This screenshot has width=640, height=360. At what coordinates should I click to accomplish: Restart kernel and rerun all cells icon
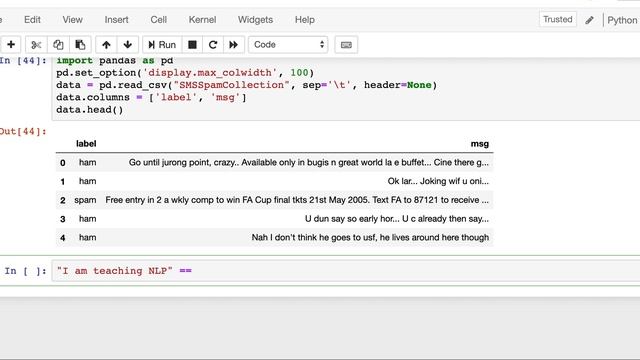coord(233,44)
